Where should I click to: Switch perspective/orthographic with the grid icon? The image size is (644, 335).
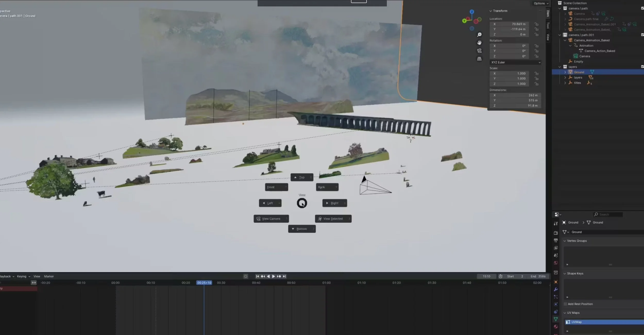pyautogui.click(x=479, y=59)
